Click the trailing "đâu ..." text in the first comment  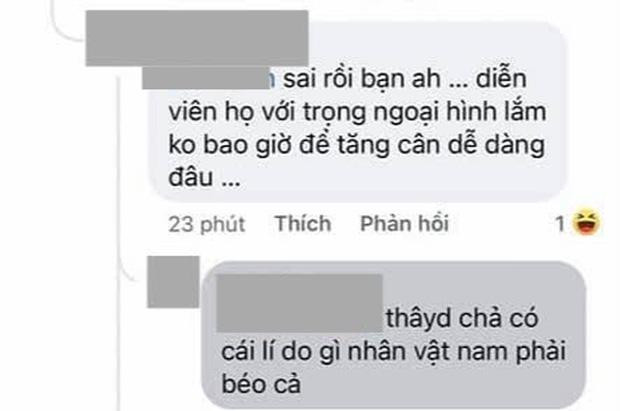click(x=204, y=177)
